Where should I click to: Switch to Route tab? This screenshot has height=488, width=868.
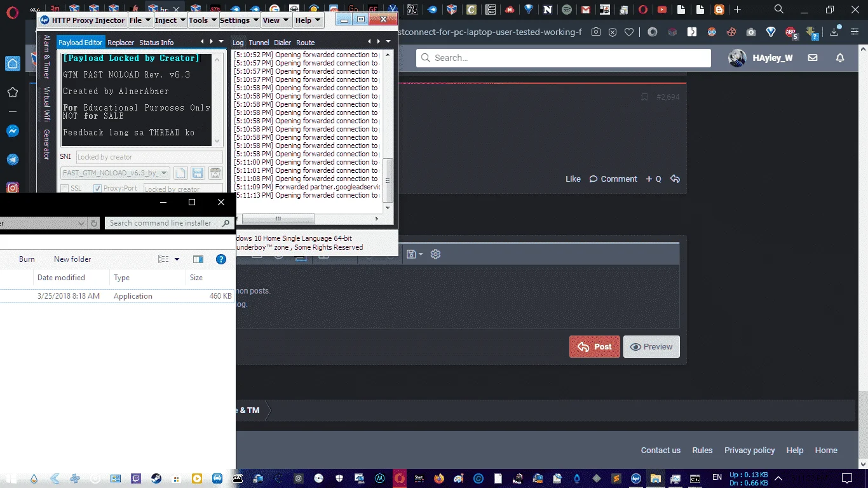305,43
